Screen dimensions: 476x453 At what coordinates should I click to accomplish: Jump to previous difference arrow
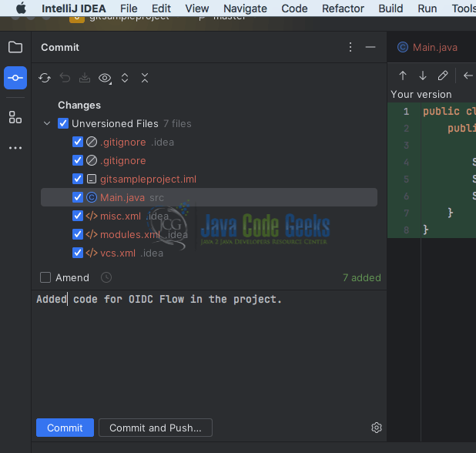tap(403, 75)
